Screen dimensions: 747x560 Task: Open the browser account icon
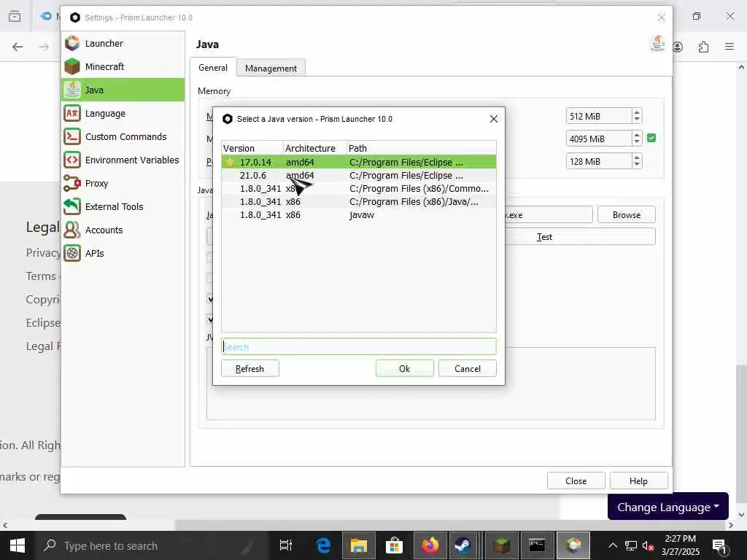coord(678,47)
